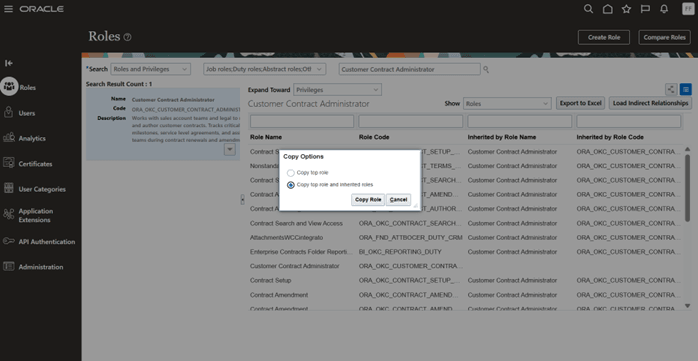
Task: Open the 'Roles and Privileges' search dropdown
Action: (150, 69)
